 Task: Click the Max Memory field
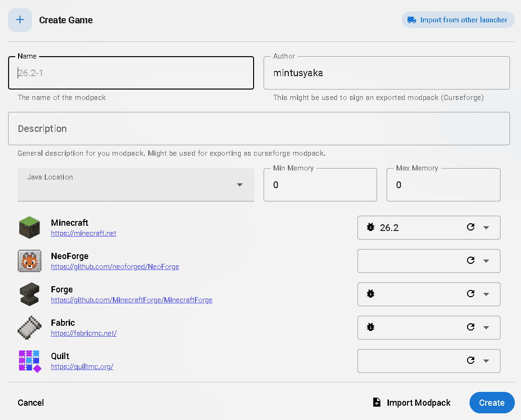[x=443, y=185]
